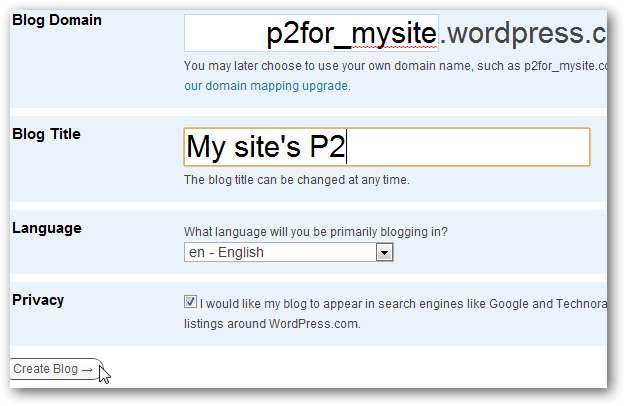Open the 'our domain mapping upgrade' link
Screen dimensions: 625x406
point(267,86)
